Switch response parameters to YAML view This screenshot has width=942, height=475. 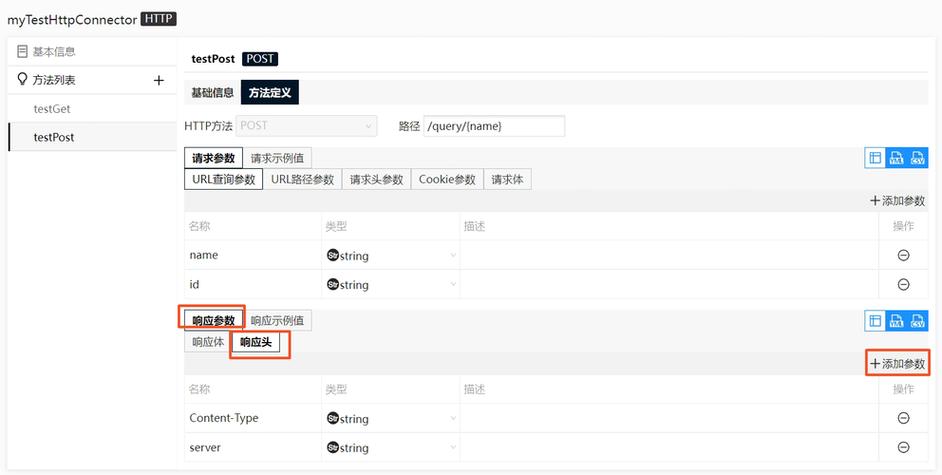pyautogui.click(x=896, y=321)
